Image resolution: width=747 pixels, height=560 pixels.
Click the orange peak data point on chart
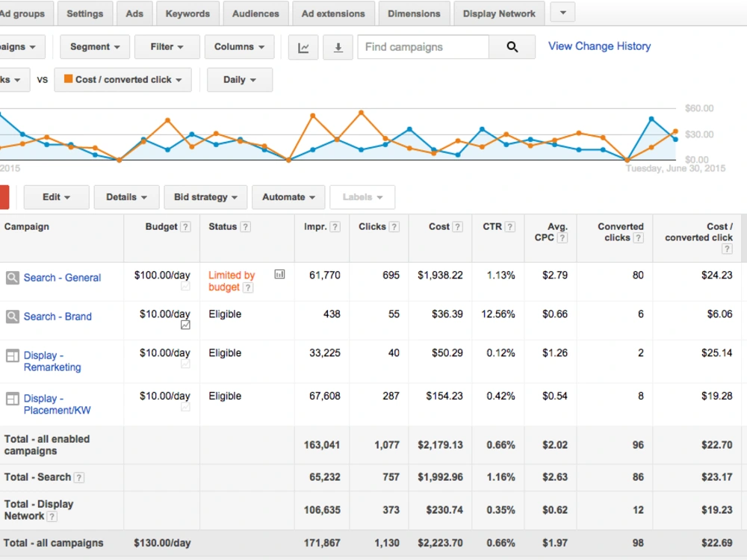click(361, 113)
